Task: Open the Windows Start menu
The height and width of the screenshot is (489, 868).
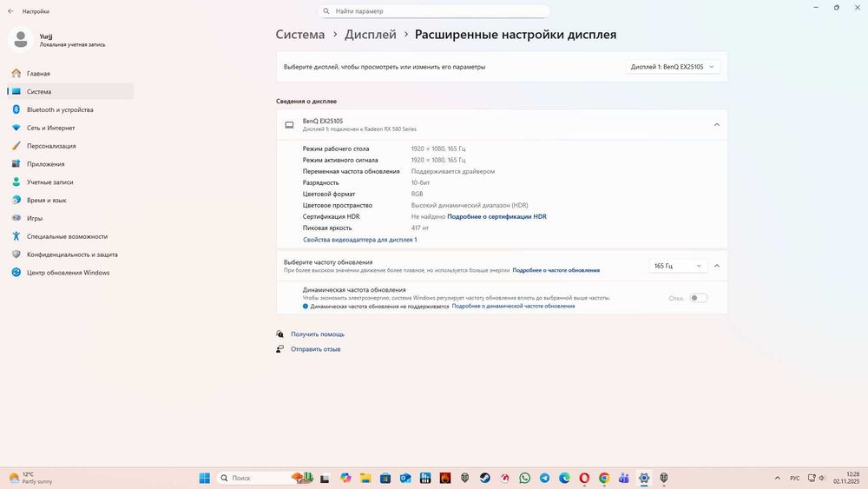Action: tap(204, 478)
